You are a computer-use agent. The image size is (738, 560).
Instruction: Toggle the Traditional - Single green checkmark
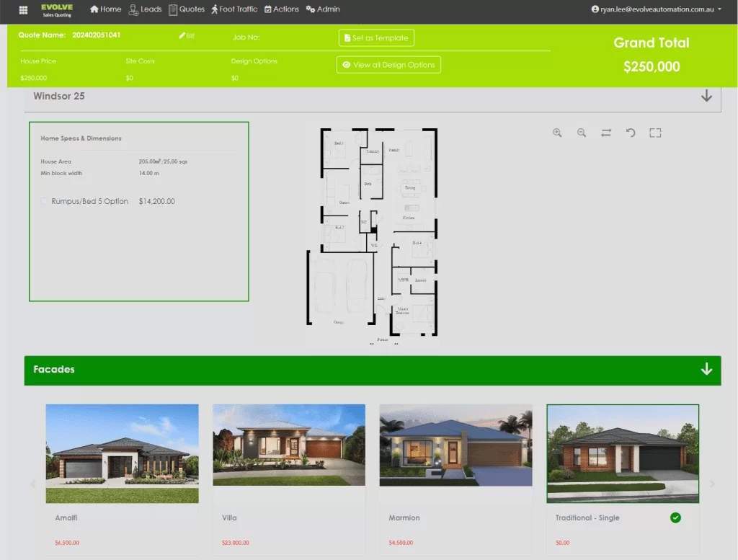(x=675, y=517)
